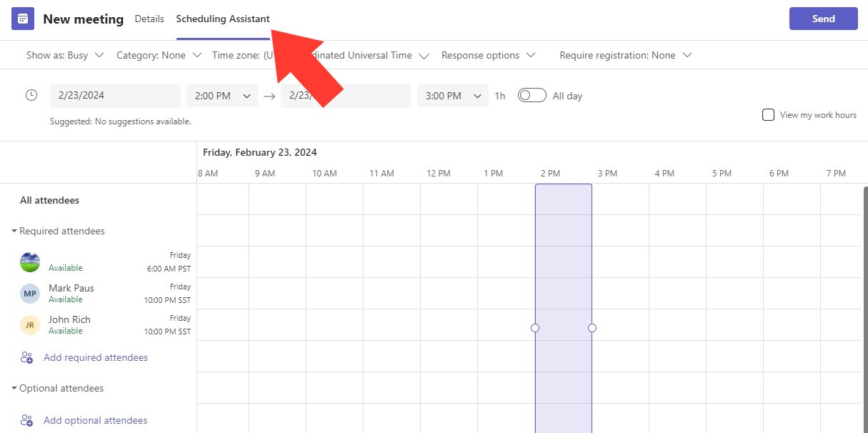This screenshot has width=868, height=433.
Task: Click right handle of selected time block
Action: 592,328
